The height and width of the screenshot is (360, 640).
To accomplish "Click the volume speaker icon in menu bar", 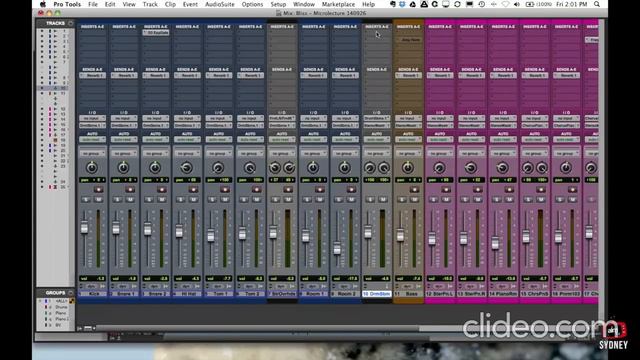I will (x=517, y=4).
